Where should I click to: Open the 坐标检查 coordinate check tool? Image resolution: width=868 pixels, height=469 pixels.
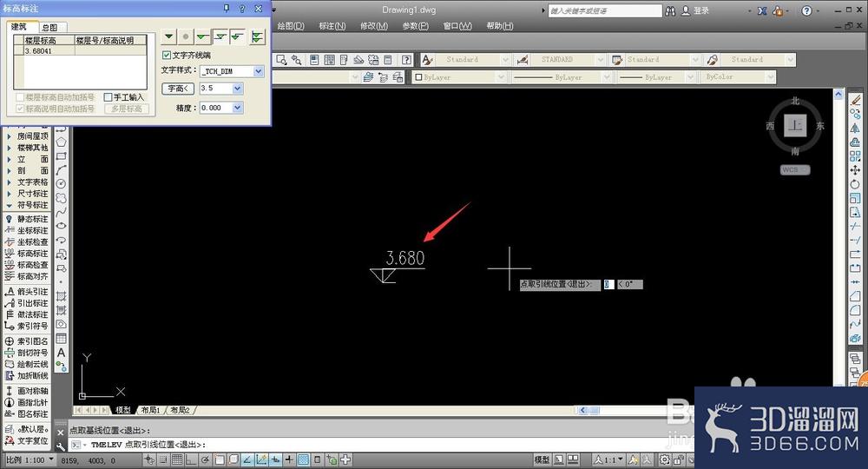tap(27, 242)
